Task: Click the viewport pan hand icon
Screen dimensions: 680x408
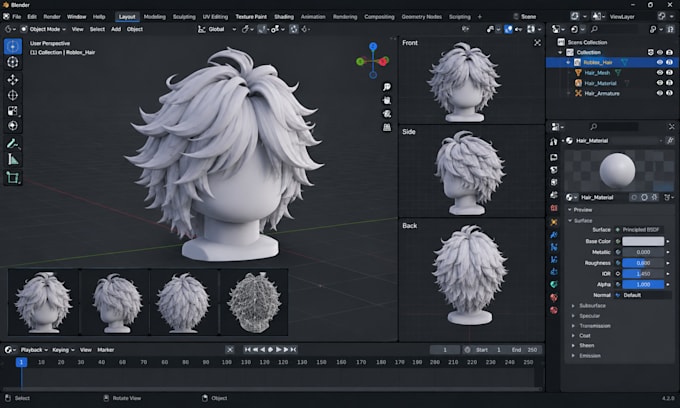Action: pos(386,101)
